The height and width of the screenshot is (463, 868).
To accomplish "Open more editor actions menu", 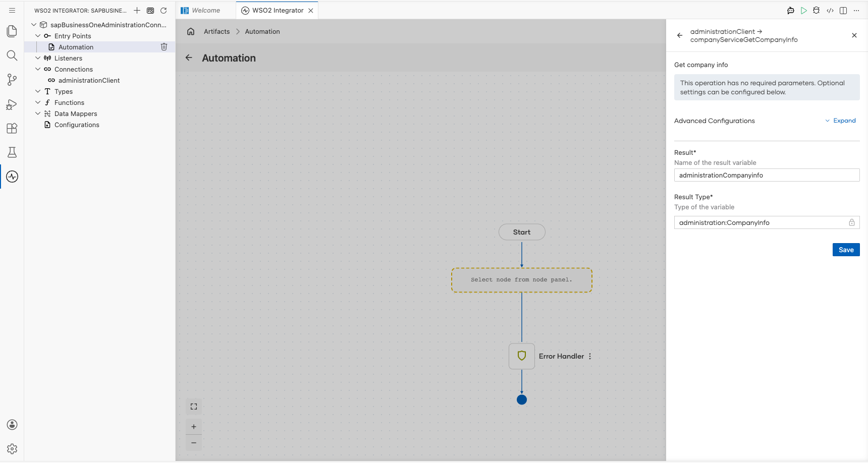I will (856, 11).
